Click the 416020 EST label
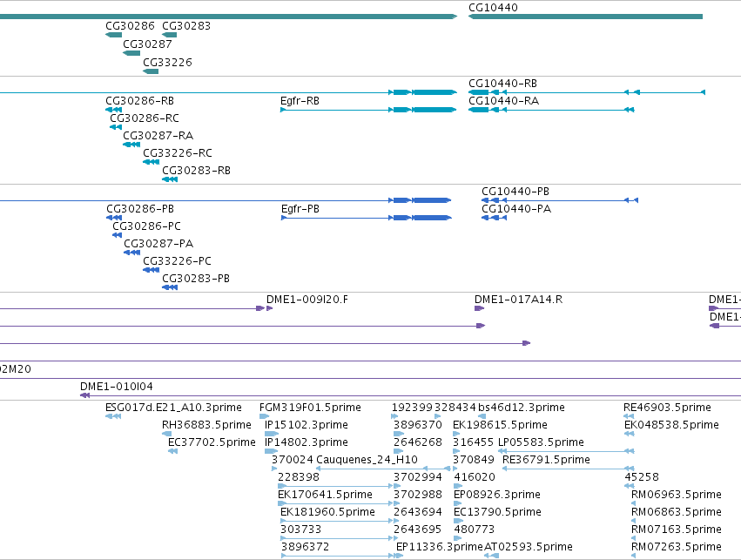 [475, 477]
